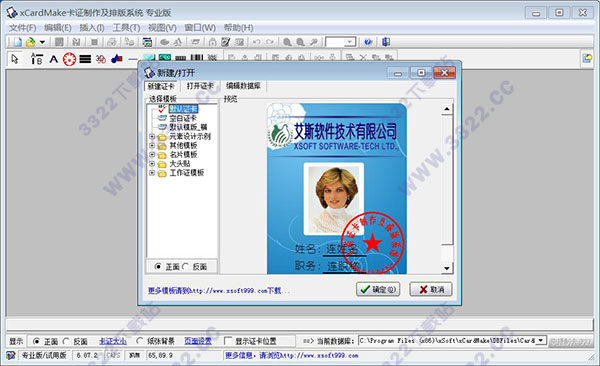Select 反面 radio in the bottom bar
600x366 pixels.
pyautogui.click(x=66, y=341)
